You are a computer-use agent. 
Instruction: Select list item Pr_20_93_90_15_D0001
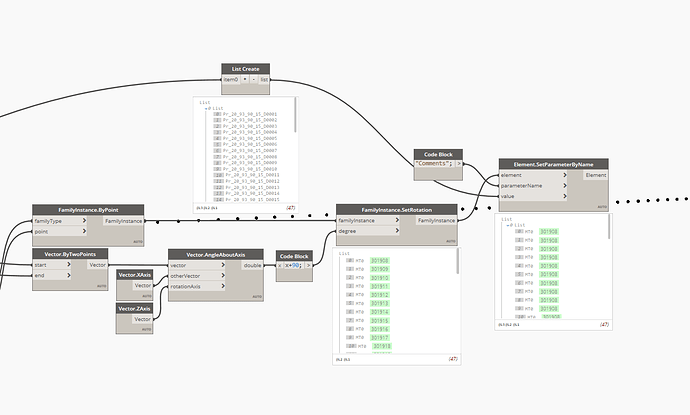point(250,114)
